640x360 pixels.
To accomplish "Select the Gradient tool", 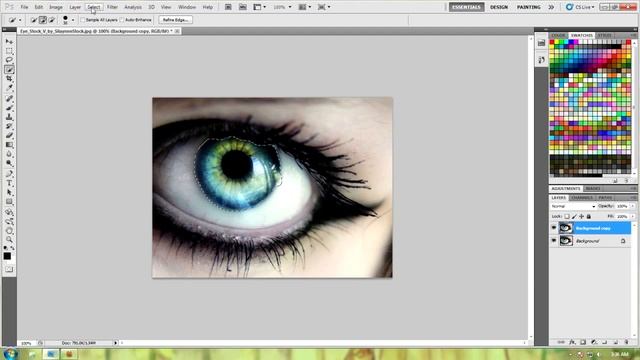I will tap(9, 145).
